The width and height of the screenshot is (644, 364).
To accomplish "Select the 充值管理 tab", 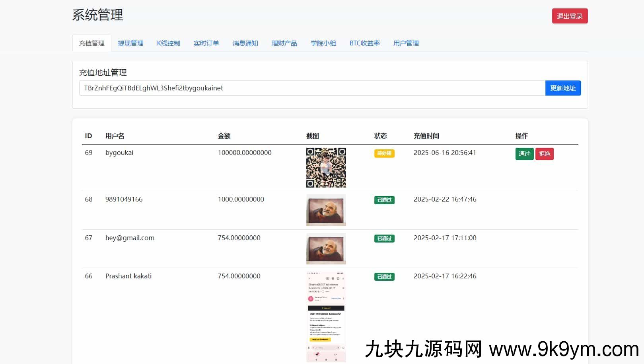I will click(91, 43).
